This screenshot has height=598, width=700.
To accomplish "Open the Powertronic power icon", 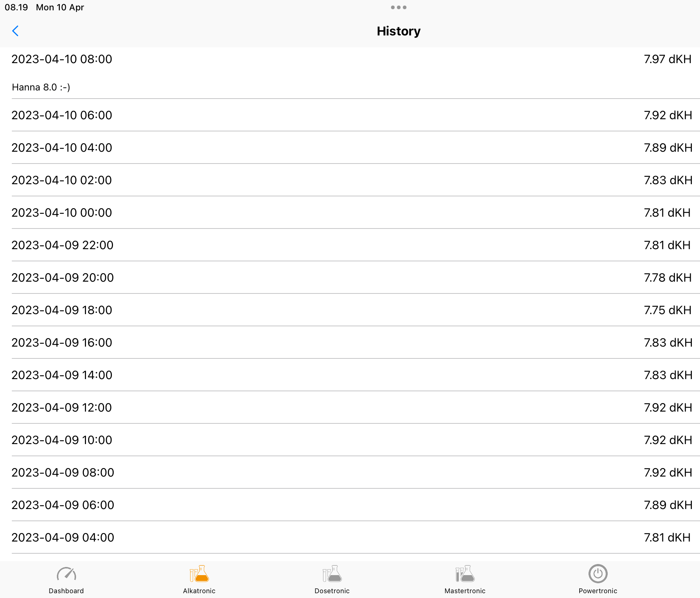I will coord(598,574).
